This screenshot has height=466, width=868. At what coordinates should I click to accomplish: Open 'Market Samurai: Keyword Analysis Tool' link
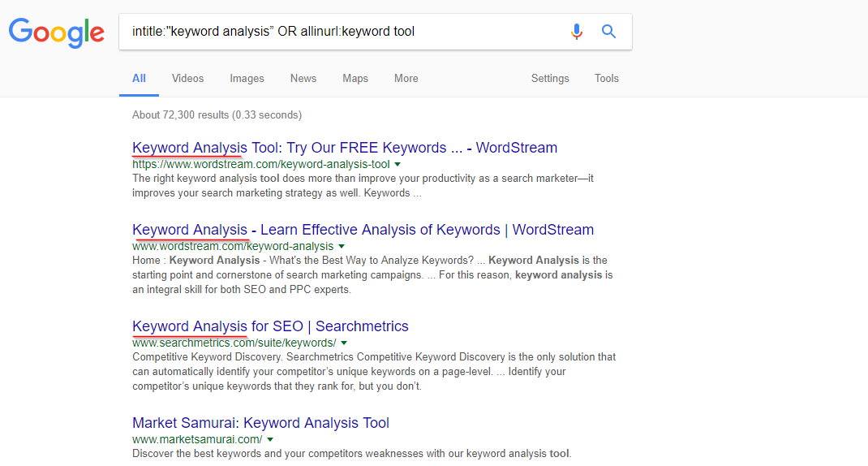260,423
